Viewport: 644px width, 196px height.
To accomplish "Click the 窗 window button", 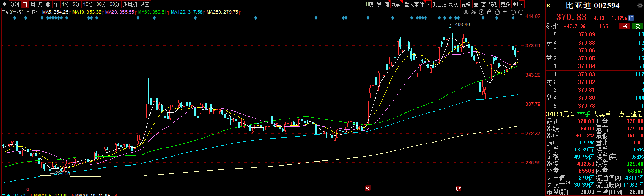I will [x=483, y=4].
